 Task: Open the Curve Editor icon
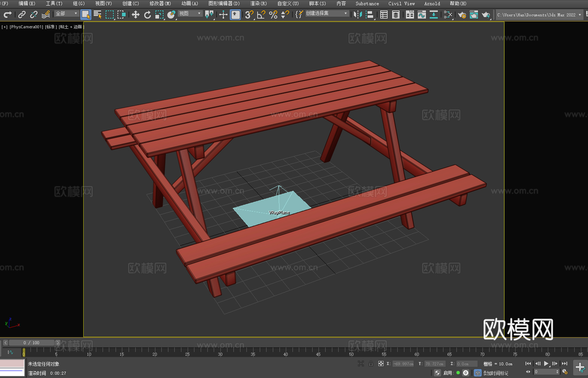point(421,15)
